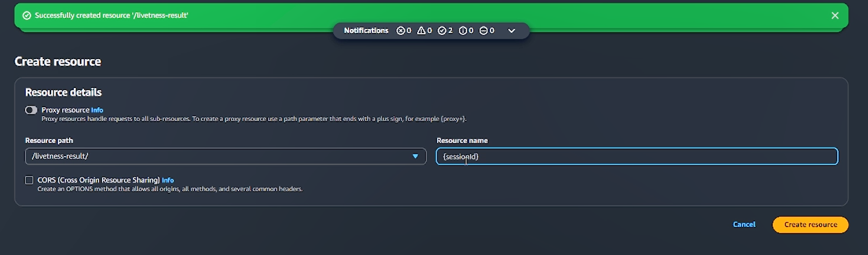
Task: Click the Cancel link
Action: click(x=744, y=224)
